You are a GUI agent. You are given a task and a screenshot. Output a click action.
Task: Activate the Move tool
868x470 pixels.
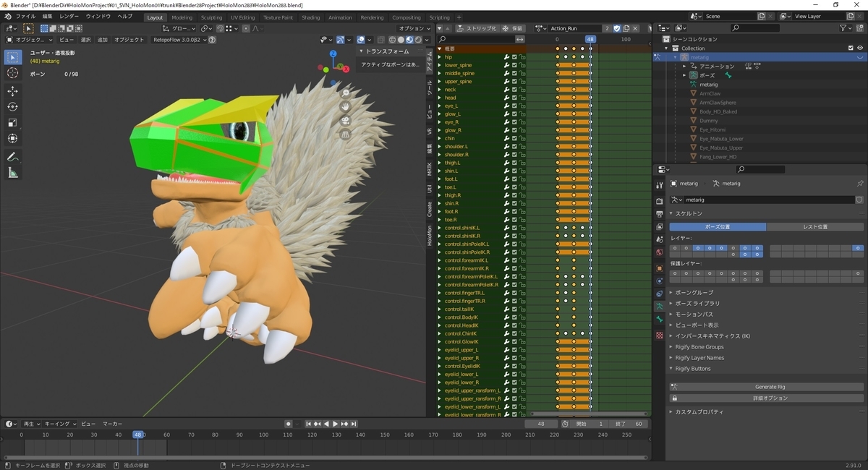13,91
